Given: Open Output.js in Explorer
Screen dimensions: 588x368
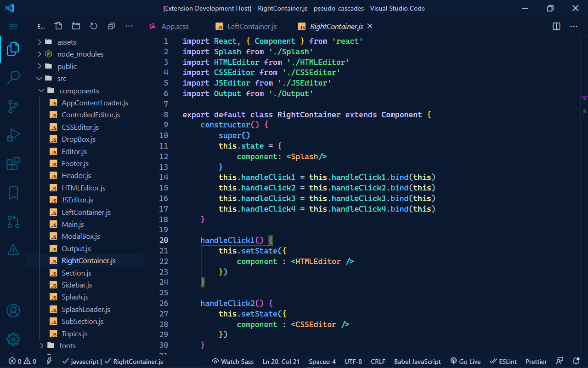Looking at the screenshot, I should 76,248.
